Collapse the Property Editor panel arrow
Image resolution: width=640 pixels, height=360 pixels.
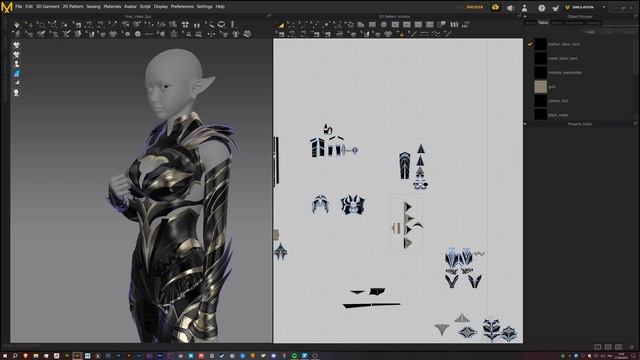tap(525, 124)
